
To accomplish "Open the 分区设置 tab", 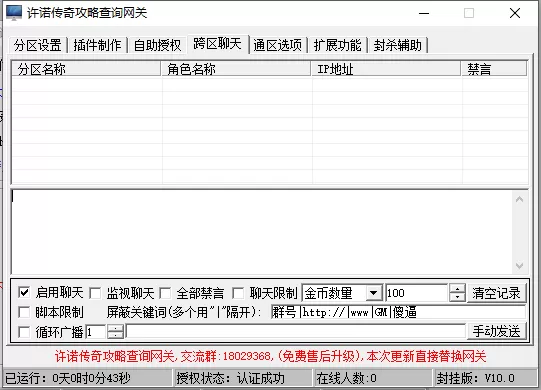I will point(38,45).
